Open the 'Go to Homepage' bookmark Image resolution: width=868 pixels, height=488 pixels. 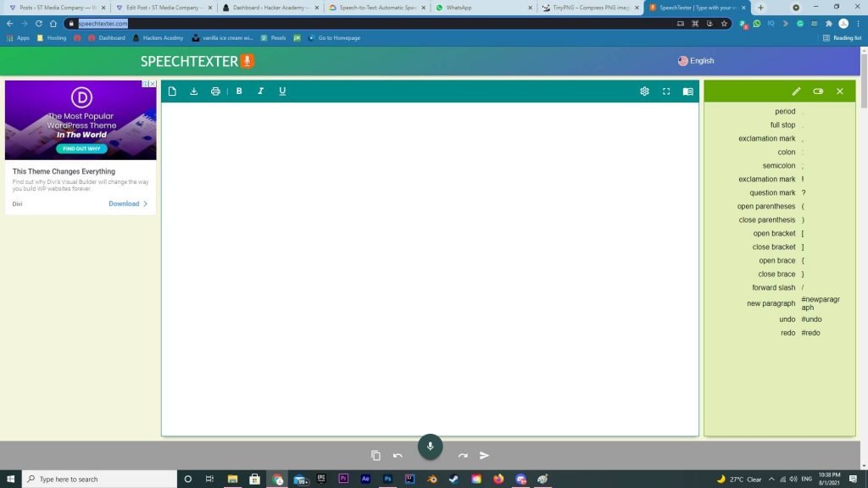click(x=334, y=38)
